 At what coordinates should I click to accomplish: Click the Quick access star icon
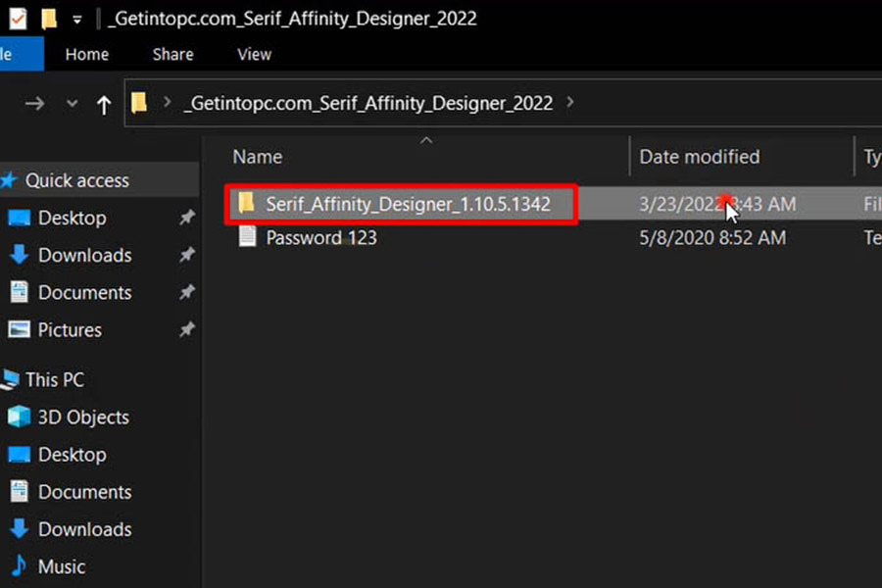tap(10, 180)
